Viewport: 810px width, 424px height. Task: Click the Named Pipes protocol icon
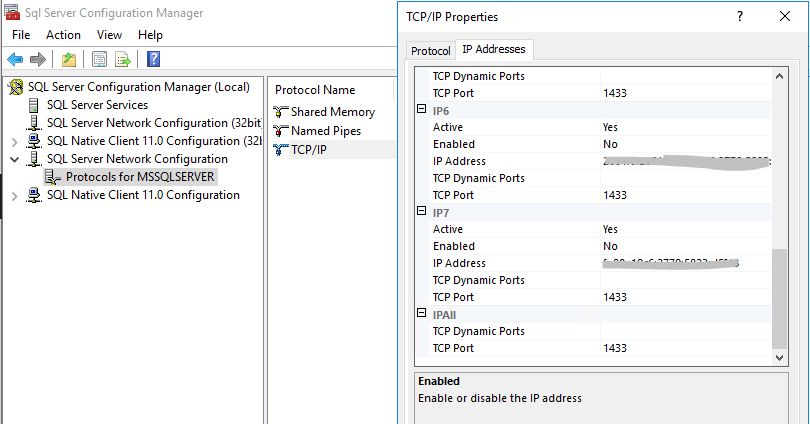pyautogui.click(x=281, y=131)
